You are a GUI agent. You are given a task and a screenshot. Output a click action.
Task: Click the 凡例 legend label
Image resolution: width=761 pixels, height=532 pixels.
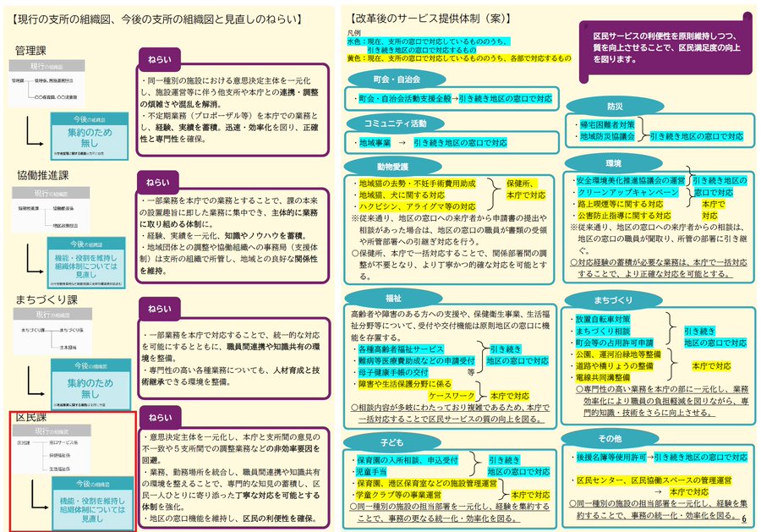point(353,33)
